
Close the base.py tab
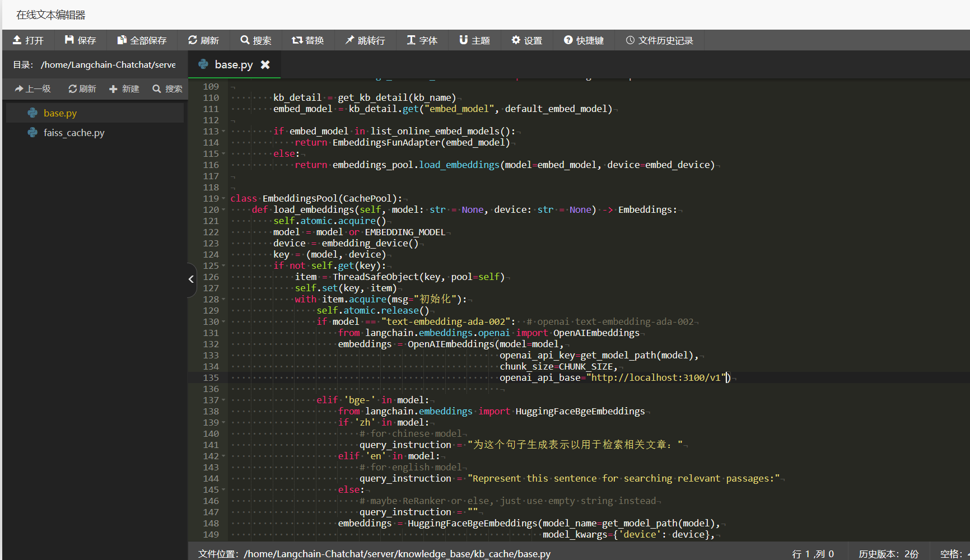265,65
